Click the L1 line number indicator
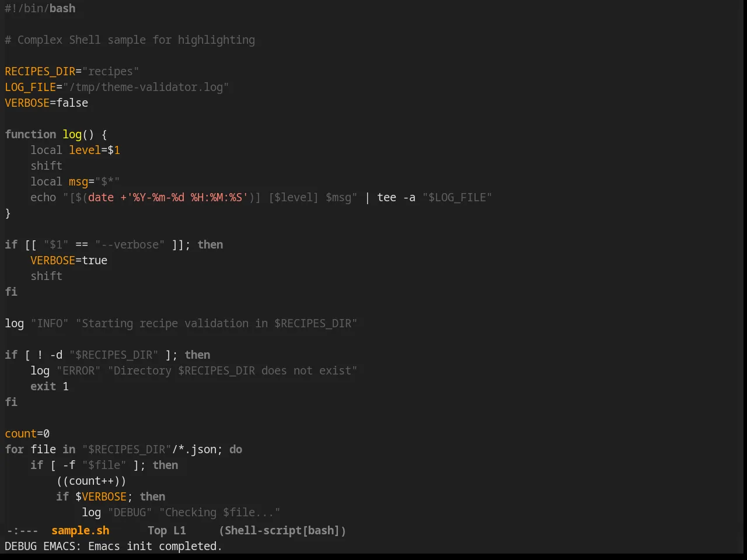 180,530
